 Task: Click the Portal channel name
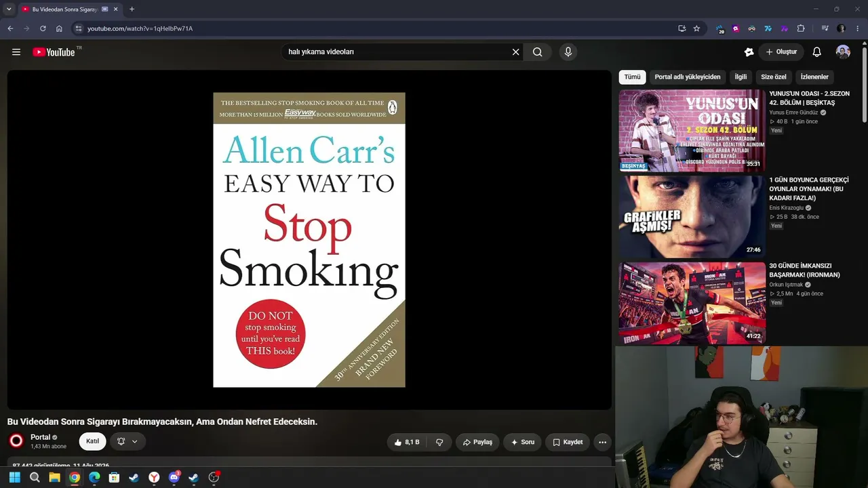(x=40, y=437)
